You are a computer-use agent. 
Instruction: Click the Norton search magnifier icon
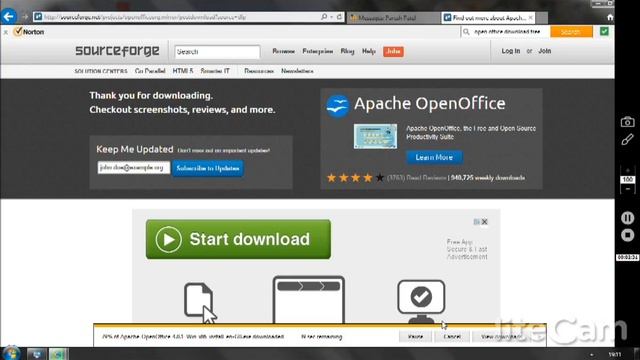(x=466, y=31)
